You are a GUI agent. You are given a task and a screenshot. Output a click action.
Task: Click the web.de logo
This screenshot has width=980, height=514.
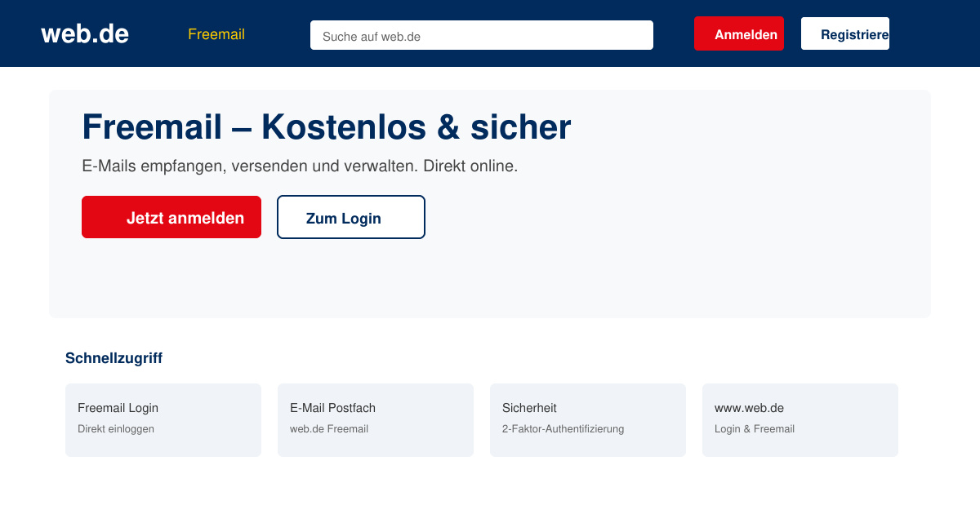85,33
